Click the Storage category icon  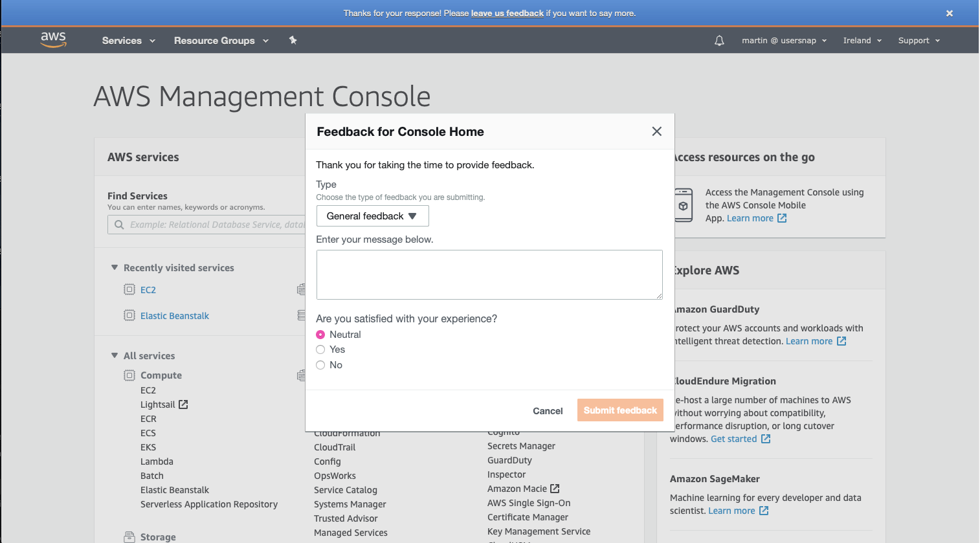pyautogui.click(x=129, y=537)
